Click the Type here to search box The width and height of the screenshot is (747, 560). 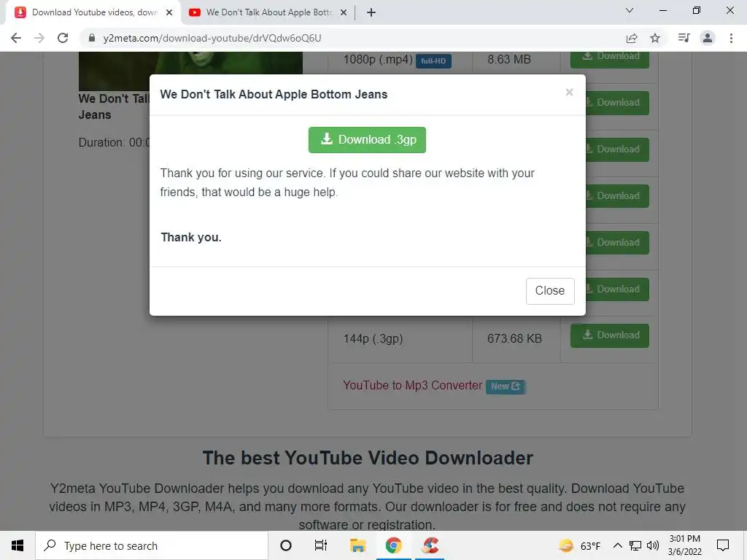(152, 545)
